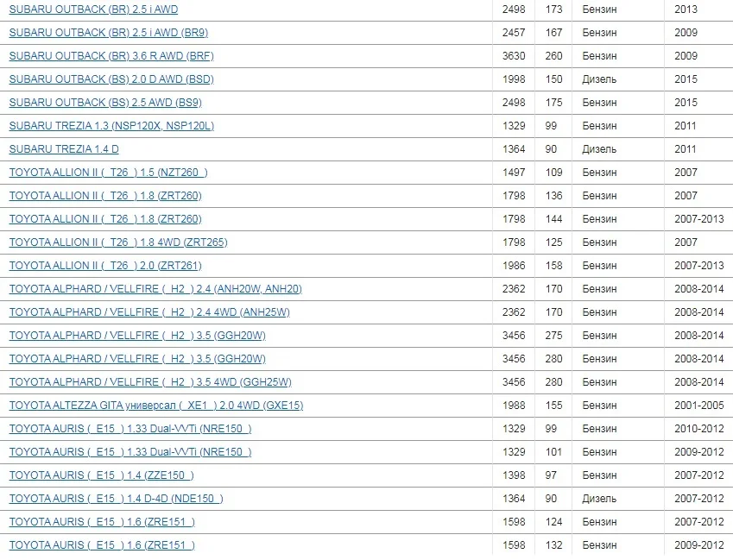This screenshot has height=560, width=733.
Task: Click the 175 horsepower cell
Action: (x=553, y=103)
